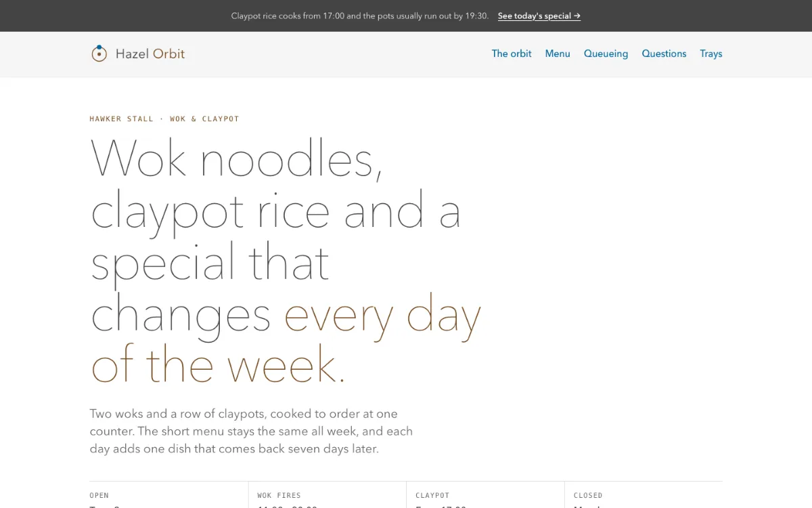Click the Hazel Orbit circular logo icon
This screenshot has height=508, width=812.
pyautogui.click(x=99, y=54)
